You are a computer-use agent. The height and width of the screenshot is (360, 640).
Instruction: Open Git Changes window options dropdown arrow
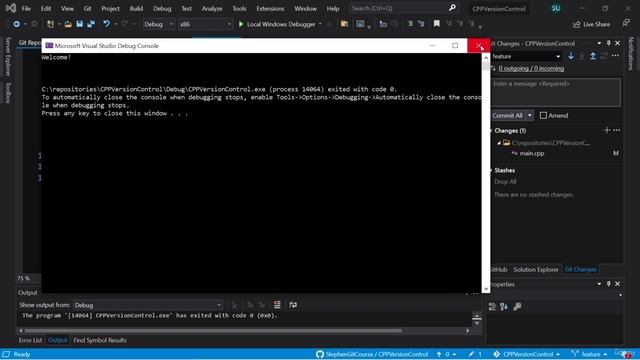[x=599, y=43]
